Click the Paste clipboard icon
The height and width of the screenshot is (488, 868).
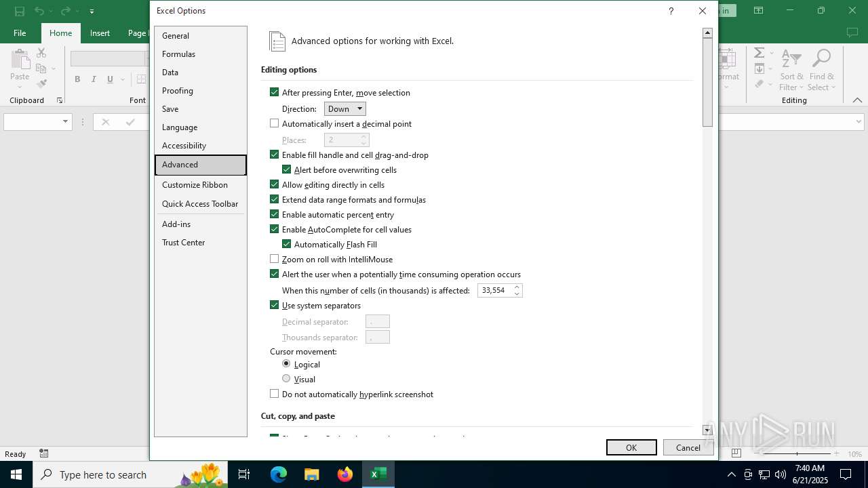[20, 60]
